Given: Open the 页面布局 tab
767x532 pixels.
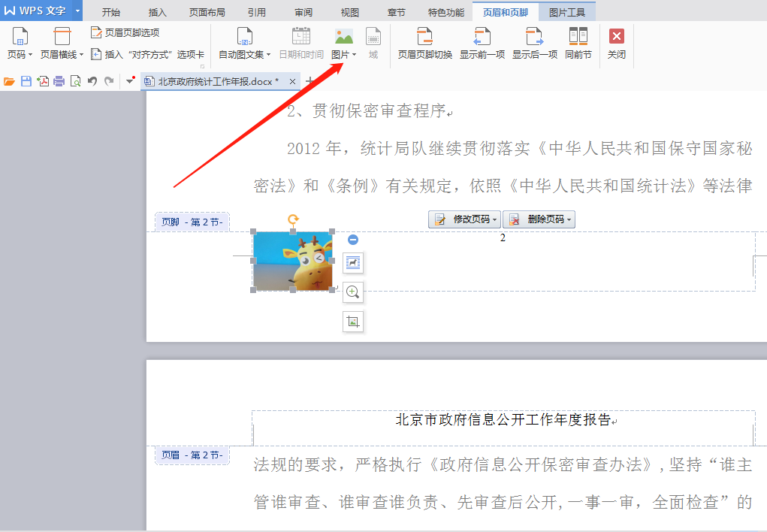Looking at the screenshot, I should [207, 12].
